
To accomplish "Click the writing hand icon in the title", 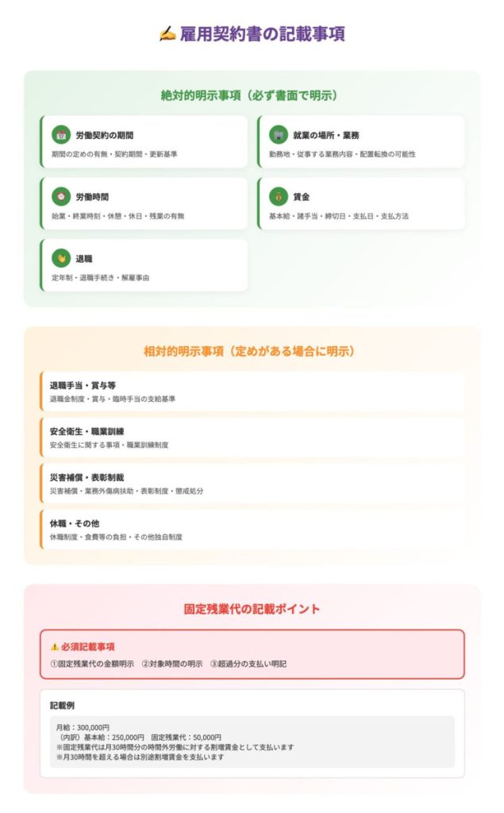I will click(x=167, y=34).
